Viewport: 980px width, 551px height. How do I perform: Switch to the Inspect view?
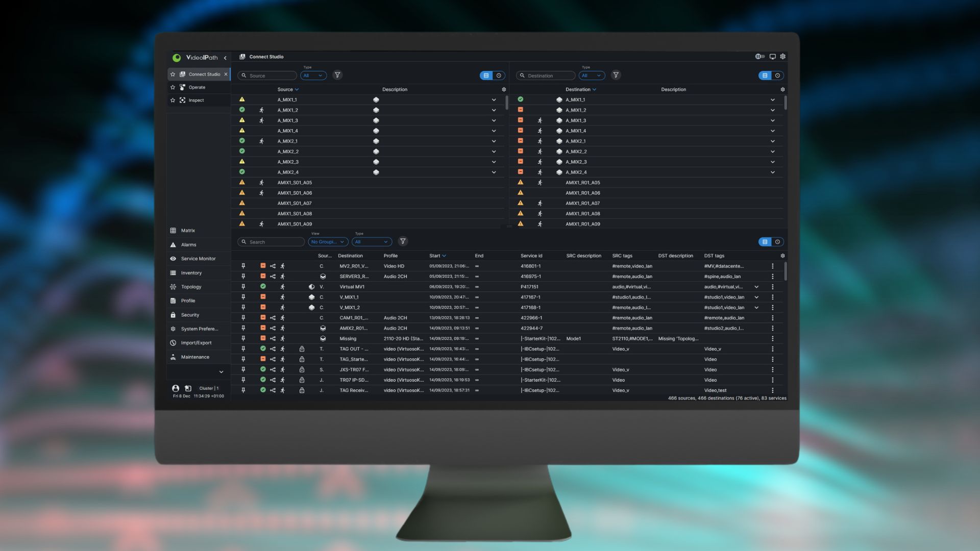(x=196, y=100)
